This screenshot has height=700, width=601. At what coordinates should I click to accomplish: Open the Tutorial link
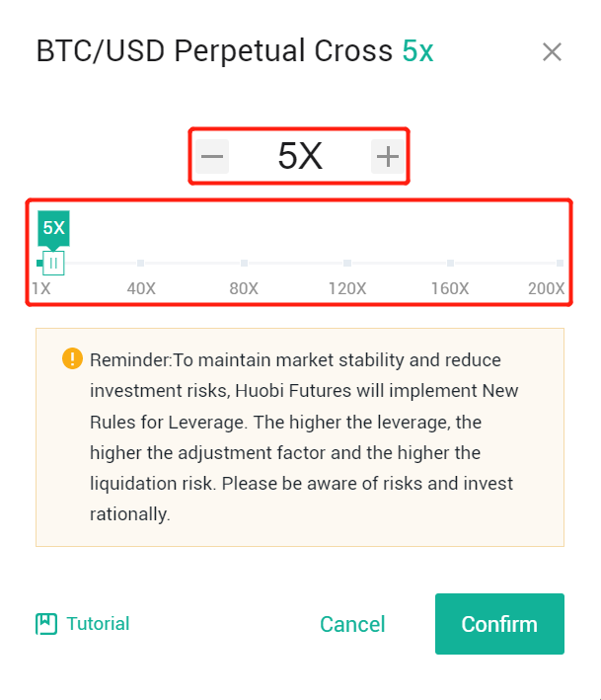(x=98, y=624)
